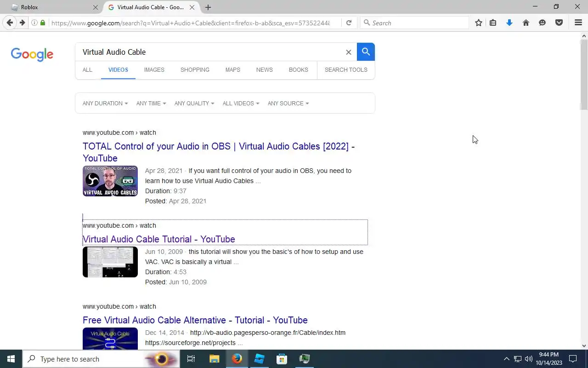
Task: Switch to IMAGES search tab
Action: click(x=154, y=70)
